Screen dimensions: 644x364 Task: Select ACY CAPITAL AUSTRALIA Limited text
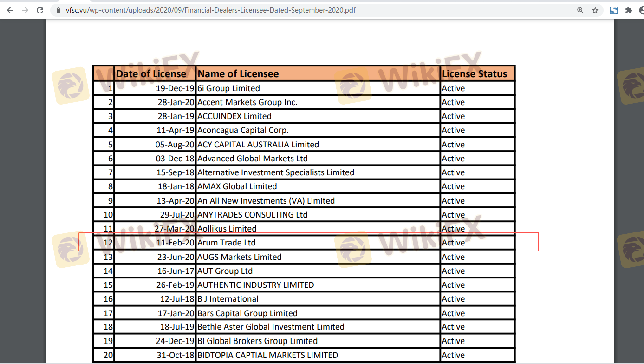(x=258, y=145)
